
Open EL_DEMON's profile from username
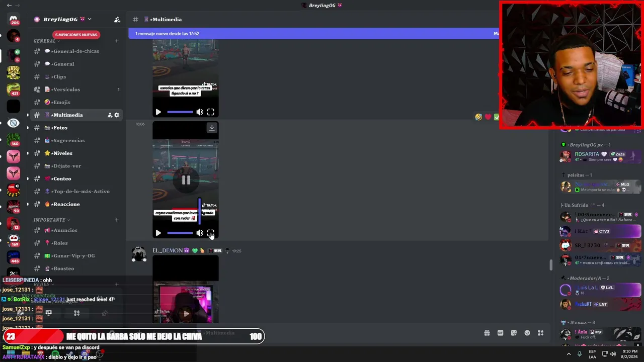168,250
